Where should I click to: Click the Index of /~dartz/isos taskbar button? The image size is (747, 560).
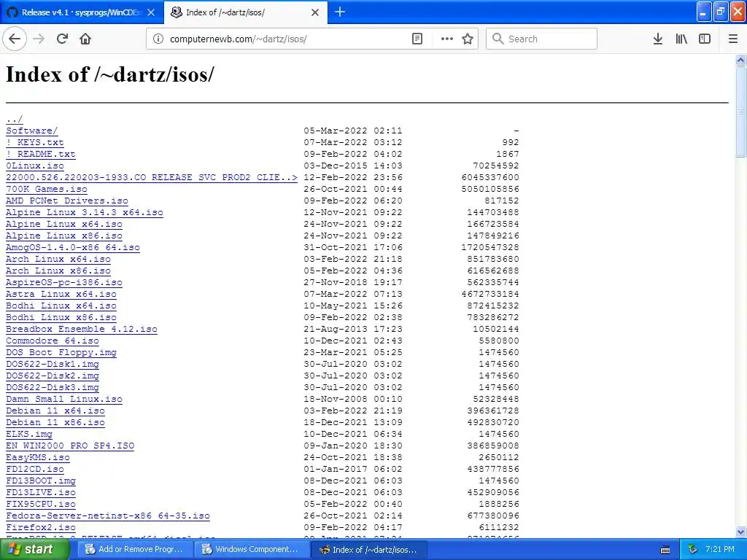coord(368,549)
